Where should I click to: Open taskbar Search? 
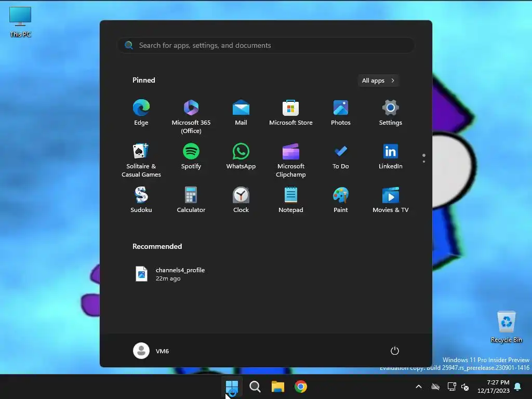(x=255, y=387)
